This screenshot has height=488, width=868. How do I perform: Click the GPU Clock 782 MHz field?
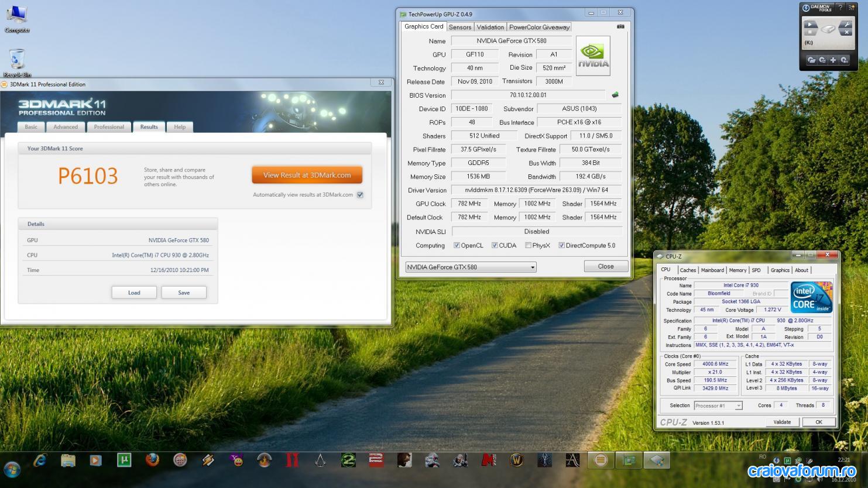pyautogui.click(x=469, y=204)
